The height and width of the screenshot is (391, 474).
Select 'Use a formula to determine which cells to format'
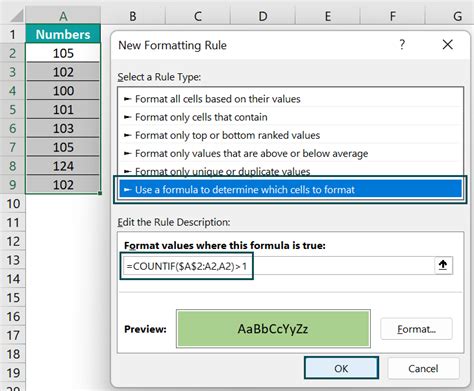291,190
